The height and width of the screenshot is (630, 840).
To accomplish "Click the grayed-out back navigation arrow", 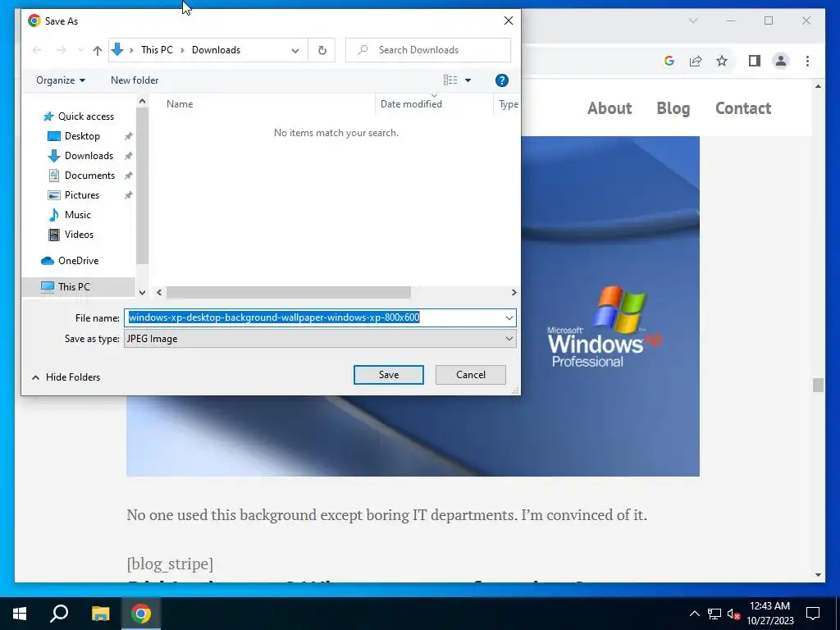I will coord(37,50).
